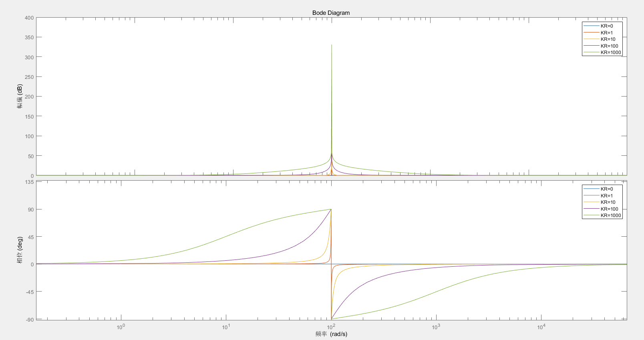Click the x-axis label 频率 (rad/s)

(331, 334)
